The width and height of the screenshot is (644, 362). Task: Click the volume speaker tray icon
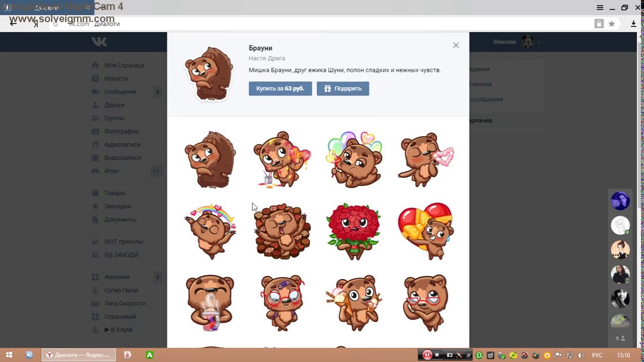tap(580, 355)
